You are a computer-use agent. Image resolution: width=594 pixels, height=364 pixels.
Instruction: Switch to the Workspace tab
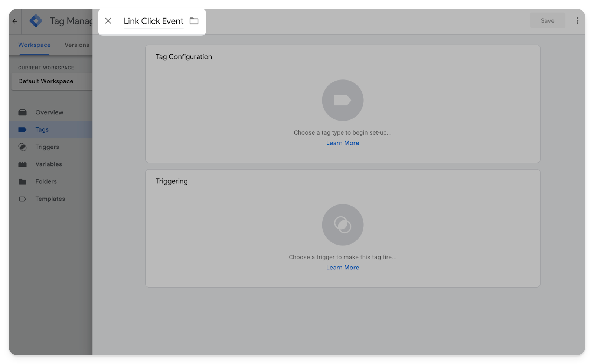[x=34, y=45]
